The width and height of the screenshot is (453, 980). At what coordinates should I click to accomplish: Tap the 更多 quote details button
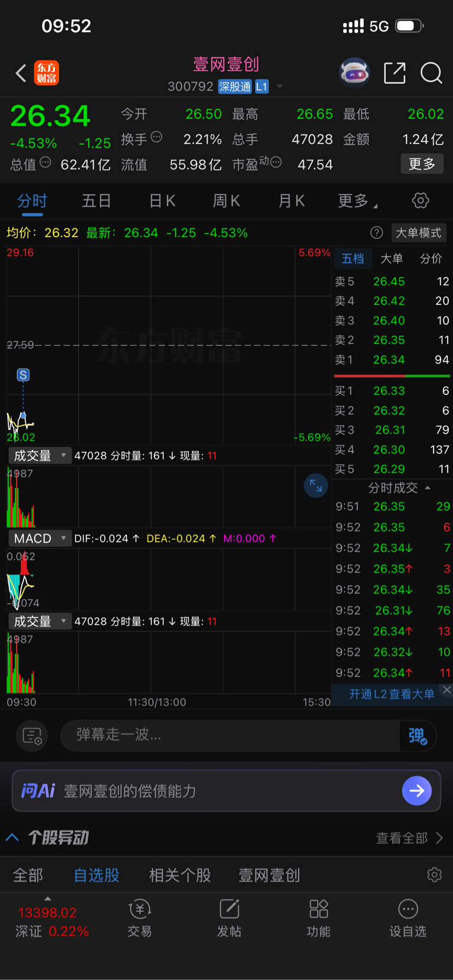pos(422,164)
